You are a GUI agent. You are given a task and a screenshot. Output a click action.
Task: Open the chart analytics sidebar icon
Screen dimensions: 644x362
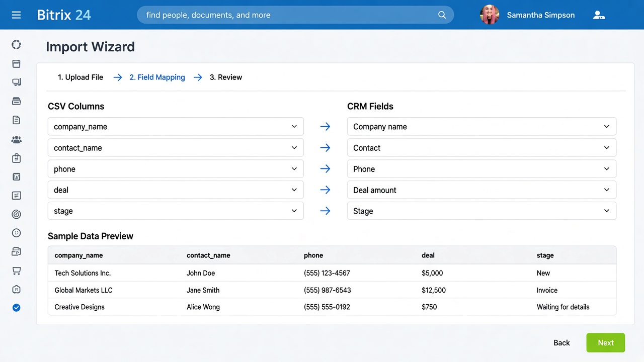[x=16, y=177]
